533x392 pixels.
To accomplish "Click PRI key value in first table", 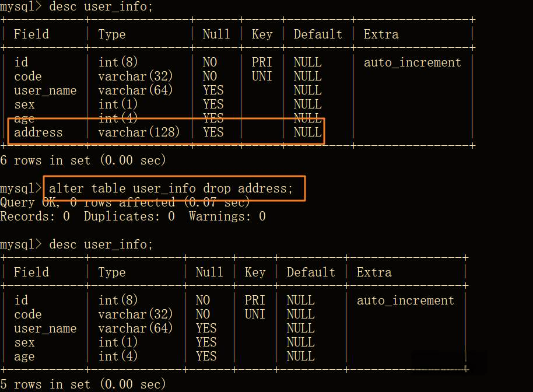I will pyautogui.click(x=262, y=62).
